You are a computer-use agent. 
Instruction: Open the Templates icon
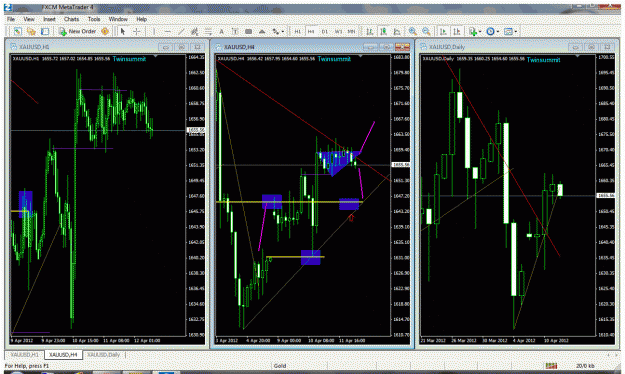coord(508,31)
